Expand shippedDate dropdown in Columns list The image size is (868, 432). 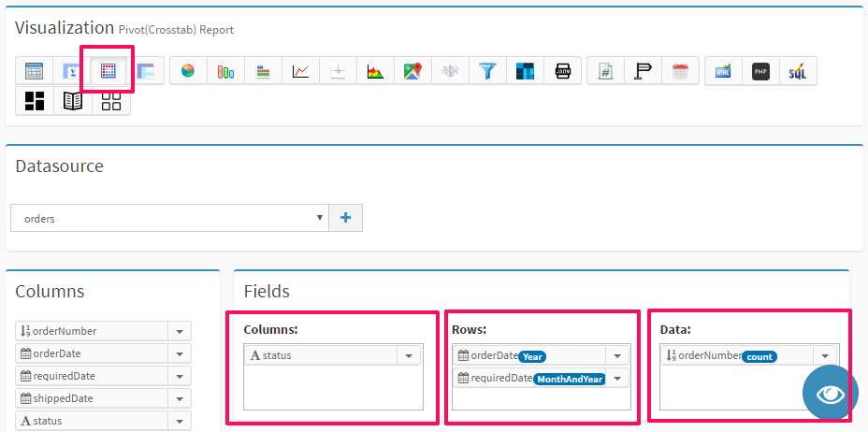[x=180, y=398]
